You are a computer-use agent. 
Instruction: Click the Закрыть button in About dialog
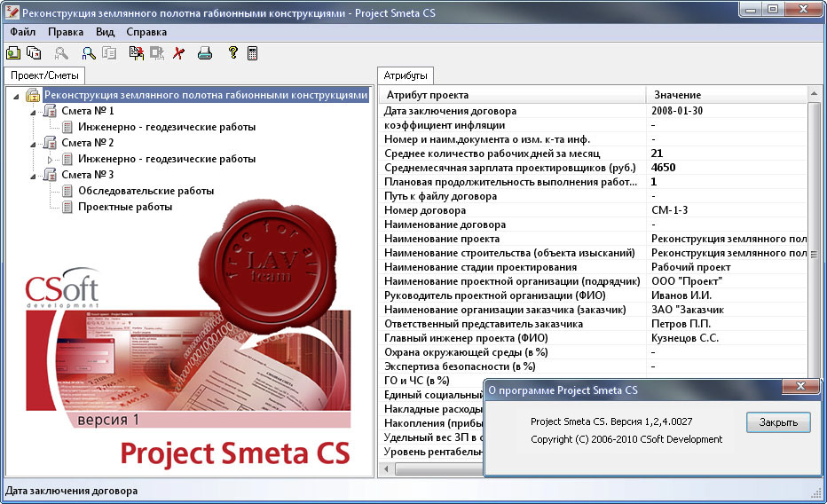pos(778,422)
